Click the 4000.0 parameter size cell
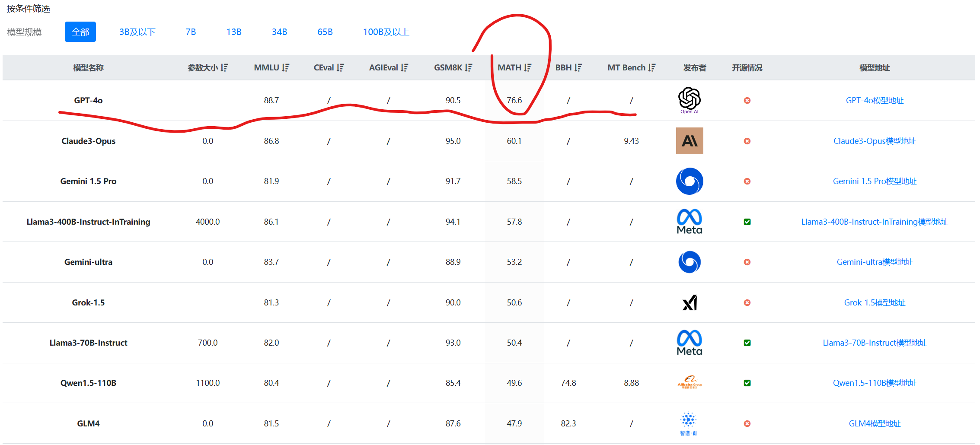 [x=207, y=222]
